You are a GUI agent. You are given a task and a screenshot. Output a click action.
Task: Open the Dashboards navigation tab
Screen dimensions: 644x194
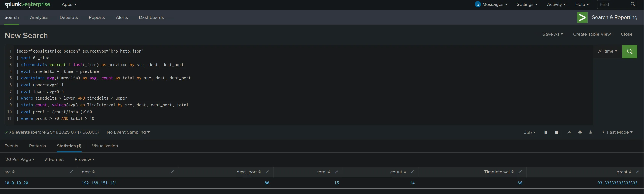(x=151, y=18)
